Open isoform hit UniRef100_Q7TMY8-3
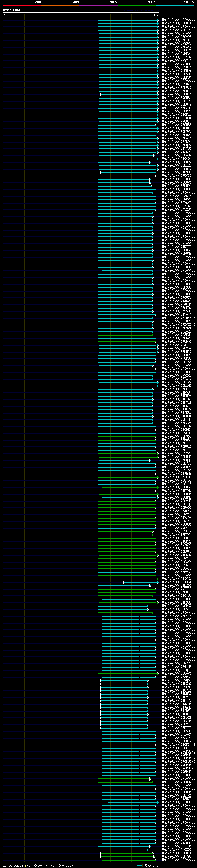The image size is (197, 868). (x=178, y=318)
